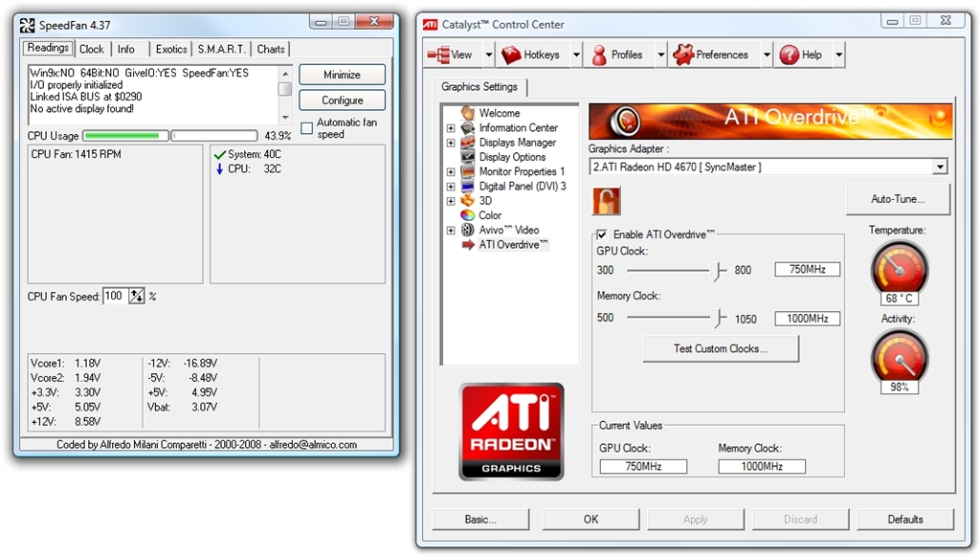The width and height of the screenshot is (980, 556).
Task: Open Preferences with the red gear icon
Action: pos(683,55)
